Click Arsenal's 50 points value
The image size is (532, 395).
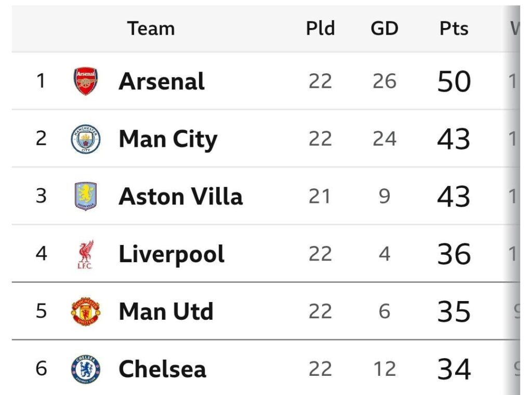click(x=454, y=81)
